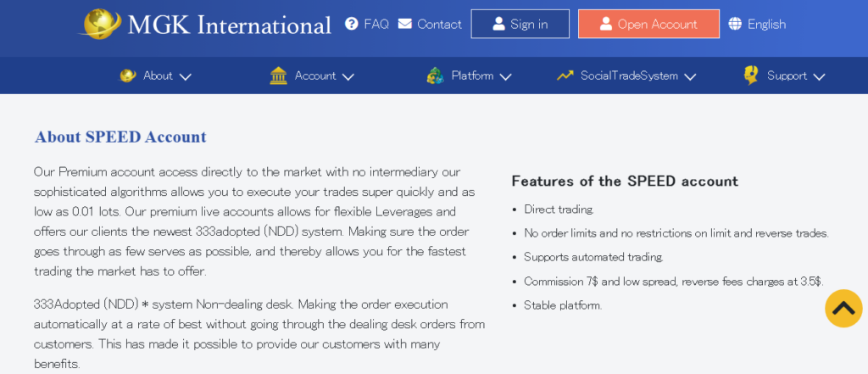
Task: Click the About globe icon in navigation
Action: coord(128,75)
